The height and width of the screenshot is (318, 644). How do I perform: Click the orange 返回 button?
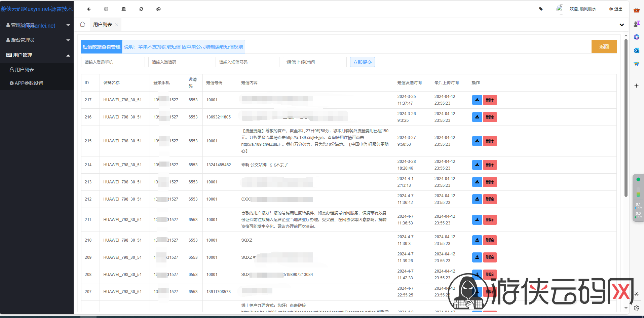pos(604,46)
